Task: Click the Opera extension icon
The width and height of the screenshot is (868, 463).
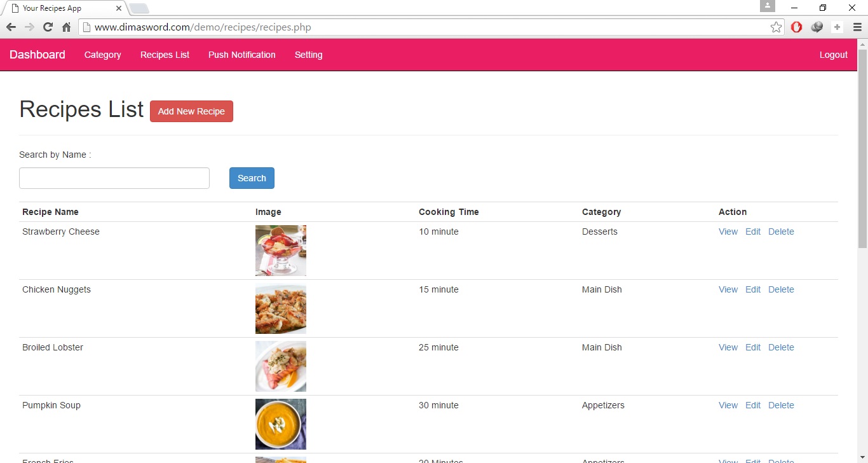Action: (796, 27)
